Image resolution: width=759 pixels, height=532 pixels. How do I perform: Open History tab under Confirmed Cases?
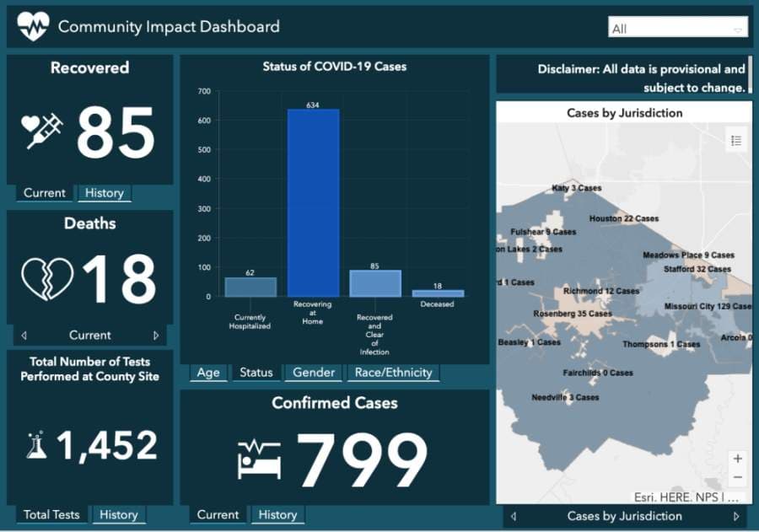point(277,514)
